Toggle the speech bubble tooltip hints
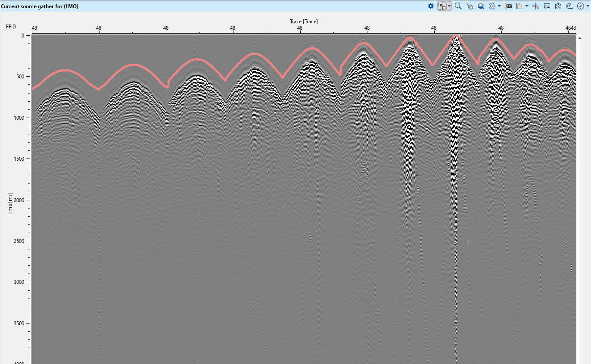Viewport: 591px width, 364px height. click(547, 6)
